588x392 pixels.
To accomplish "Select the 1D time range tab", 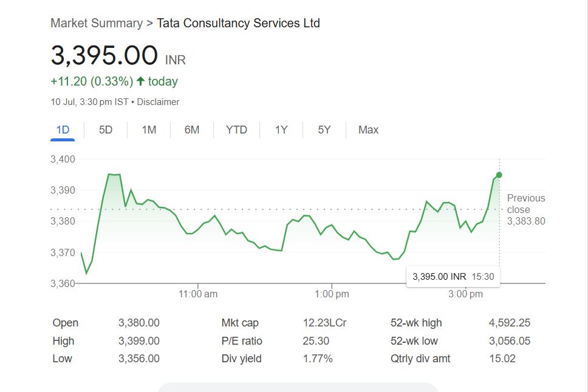I will [x=63, y=130].
